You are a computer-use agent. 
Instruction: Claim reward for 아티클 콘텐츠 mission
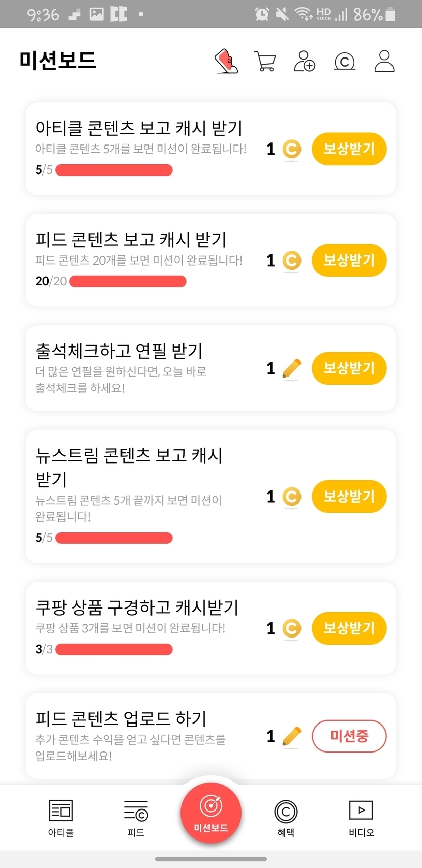point(349,149)
